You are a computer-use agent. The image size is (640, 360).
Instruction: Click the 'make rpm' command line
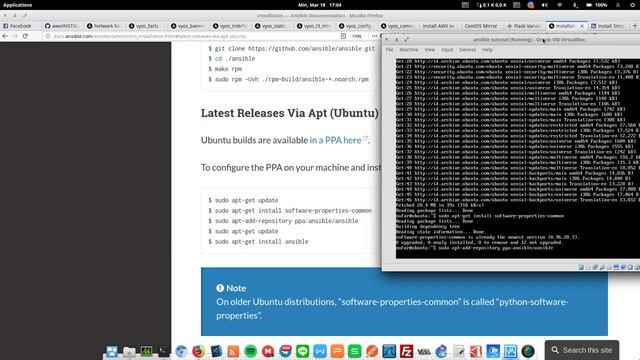[225, 69]
